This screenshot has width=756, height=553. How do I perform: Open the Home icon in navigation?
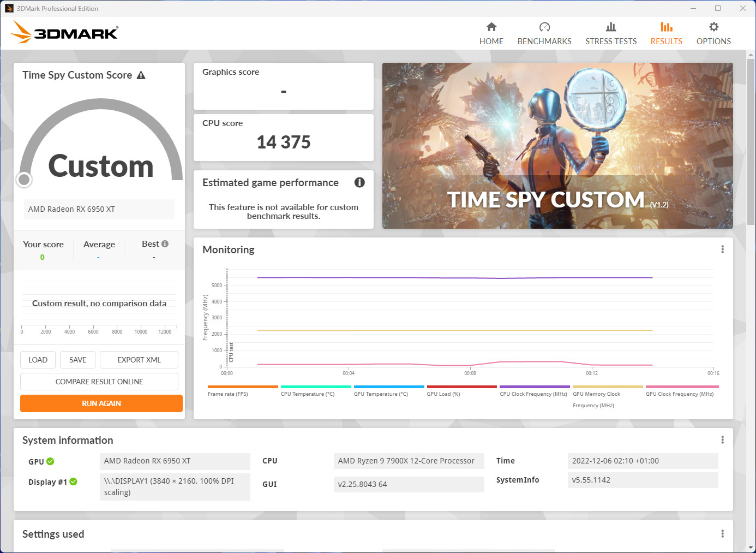click(491, 27)
